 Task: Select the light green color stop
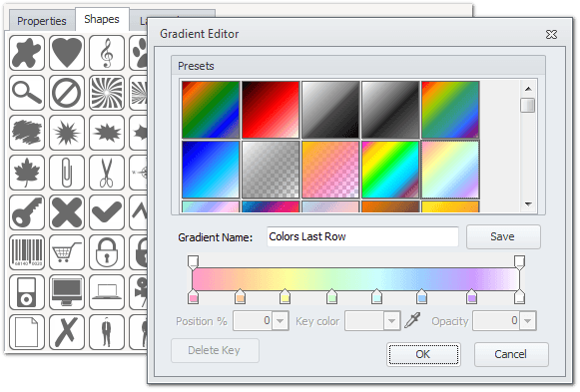tap(331, 296)
